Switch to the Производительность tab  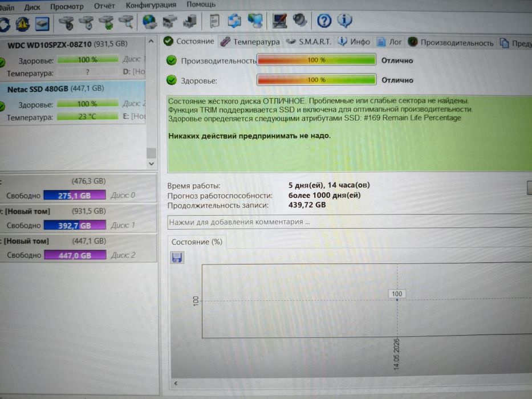point(450,42)
